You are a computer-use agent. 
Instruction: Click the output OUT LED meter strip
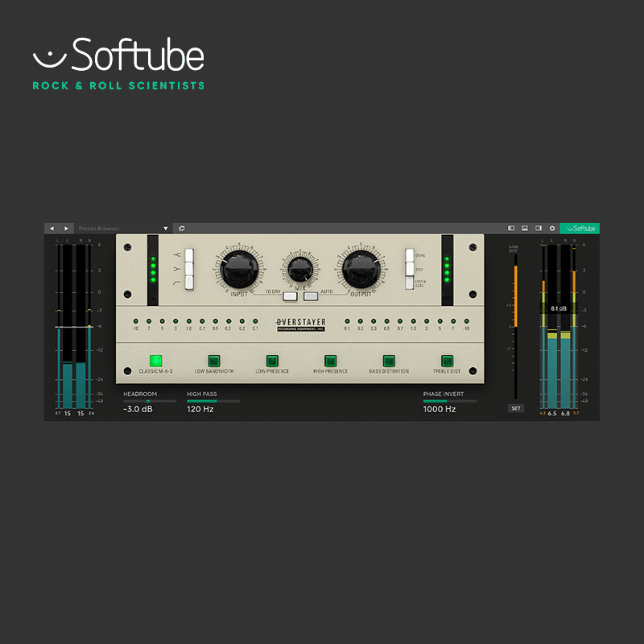pyautogui.click(x=448, y=270)
